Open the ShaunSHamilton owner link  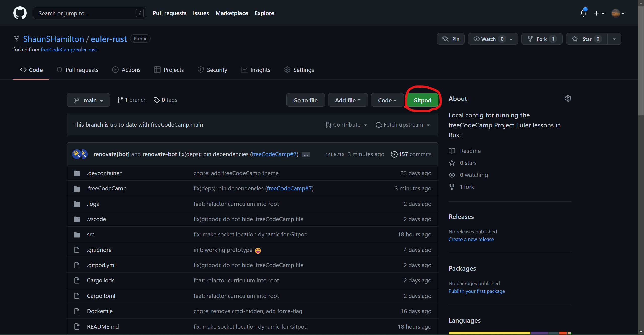pos(54,39)
